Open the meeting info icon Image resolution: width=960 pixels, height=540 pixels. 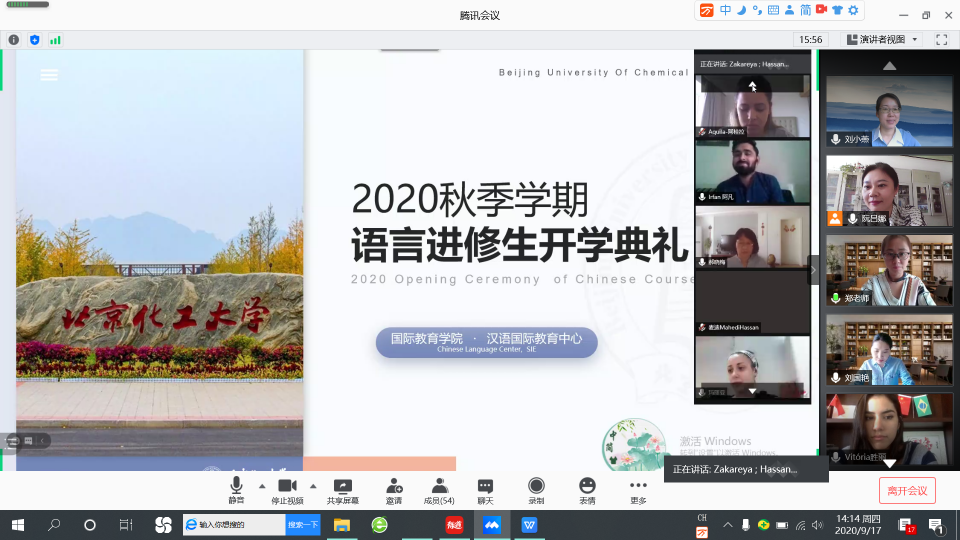click(x=13, y=40)
